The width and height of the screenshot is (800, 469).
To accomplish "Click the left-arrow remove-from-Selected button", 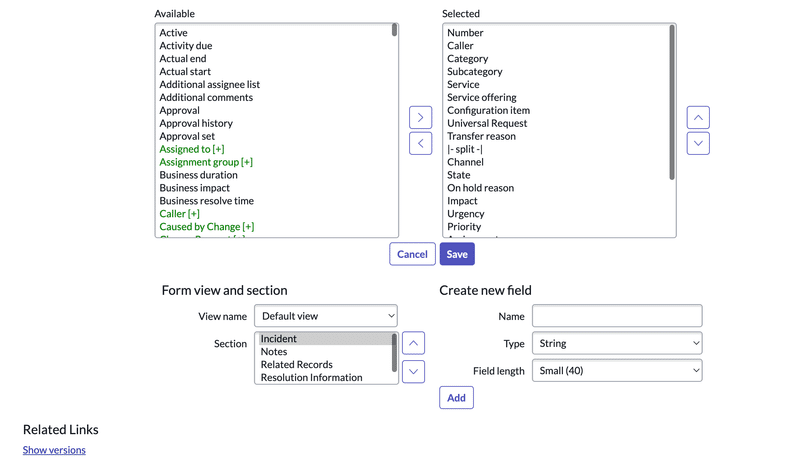I will 420,143.
